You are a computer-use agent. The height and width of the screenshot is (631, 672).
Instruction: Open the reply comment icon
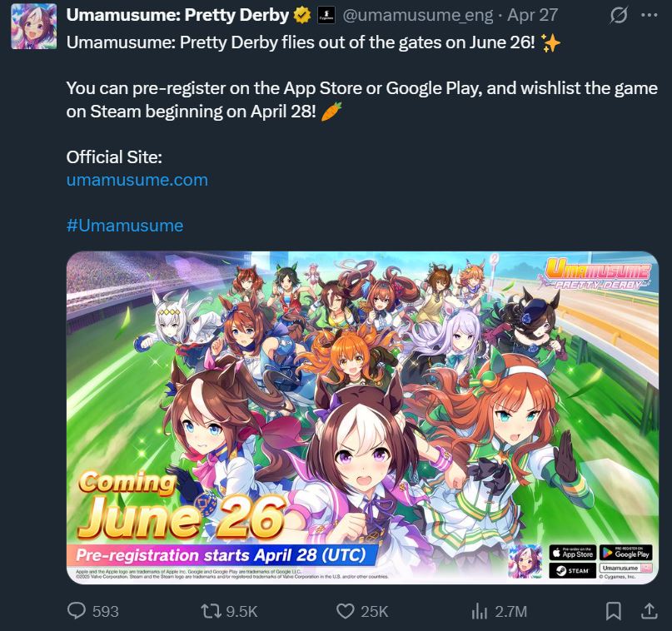click(x=77, y=611)
